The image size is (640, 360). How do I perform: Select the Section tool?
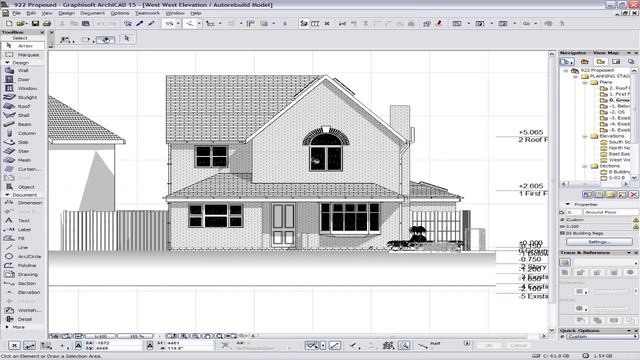tap(22, 284)
